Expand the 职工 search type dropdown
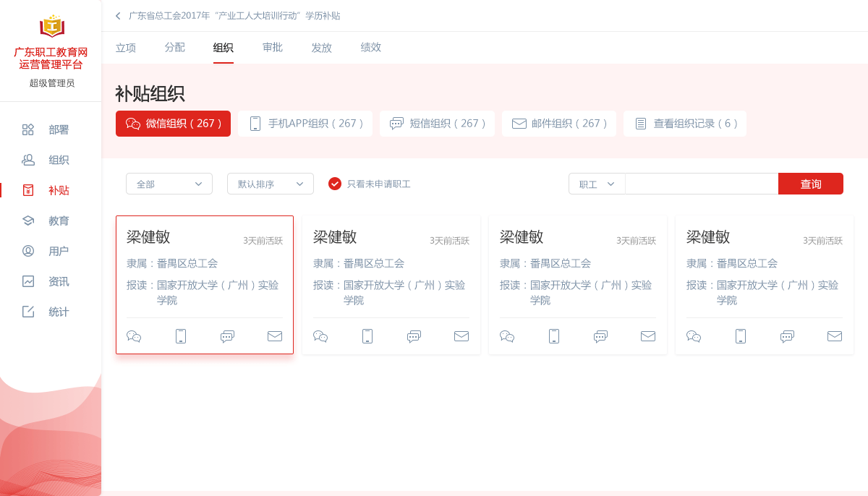The image size is (868, 496). (x=597, y=184)
